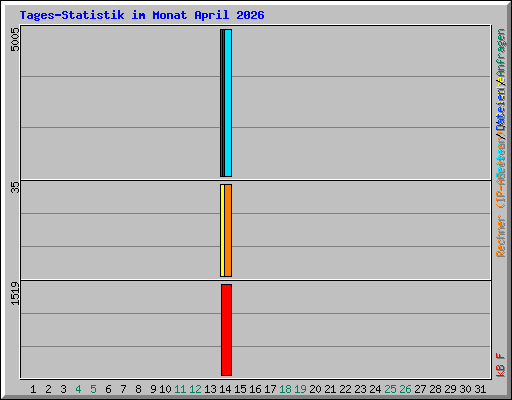Viewport: 512px width, 400px height.
Task: Click the red 'kB F' legend label
Action: (x=501, y=365)
